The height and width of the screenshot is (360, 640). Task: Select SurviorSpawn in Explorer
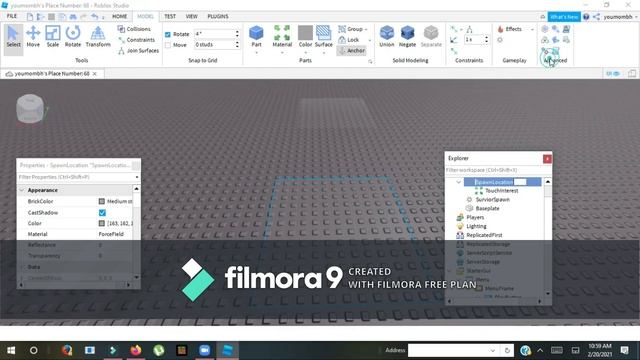tap(488, 200)
